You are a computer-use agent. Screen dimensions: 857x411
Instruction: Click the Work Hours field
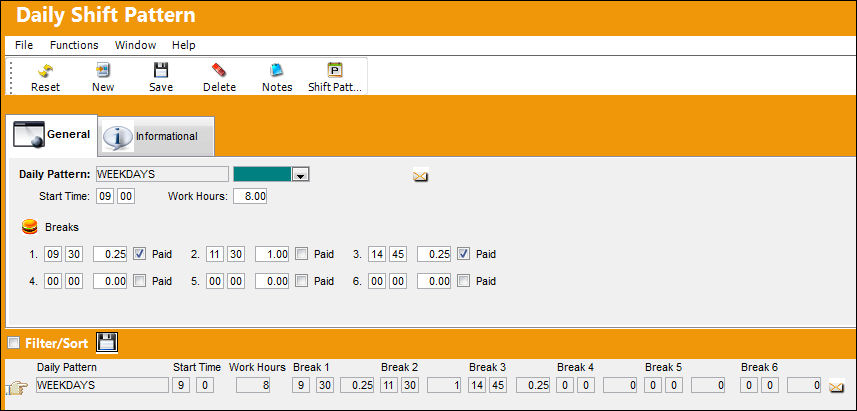click(250, 197)
